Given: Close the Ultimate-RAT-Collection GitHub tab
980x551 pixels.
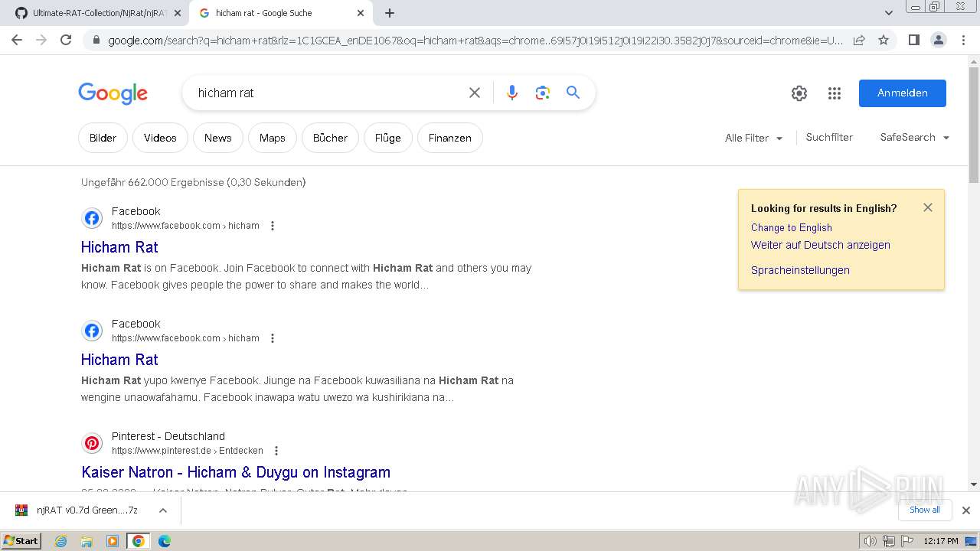Looking at the screenshot, I should 178,13.
